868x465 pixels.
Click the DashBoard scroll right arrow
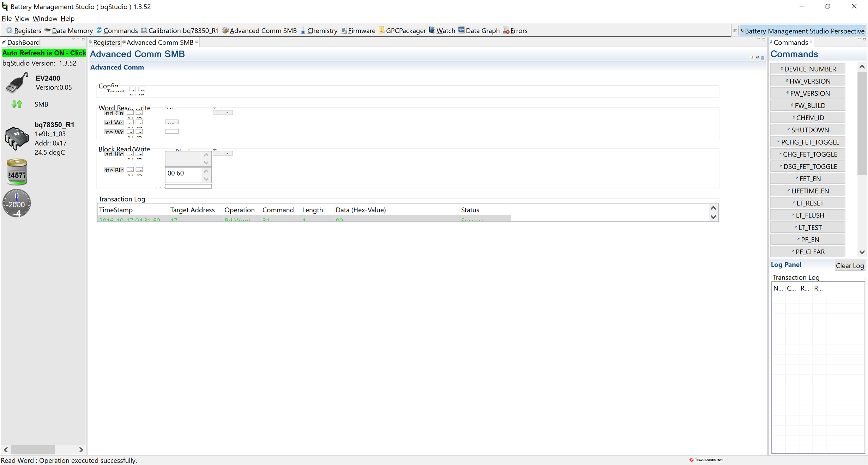coord(81,449)
